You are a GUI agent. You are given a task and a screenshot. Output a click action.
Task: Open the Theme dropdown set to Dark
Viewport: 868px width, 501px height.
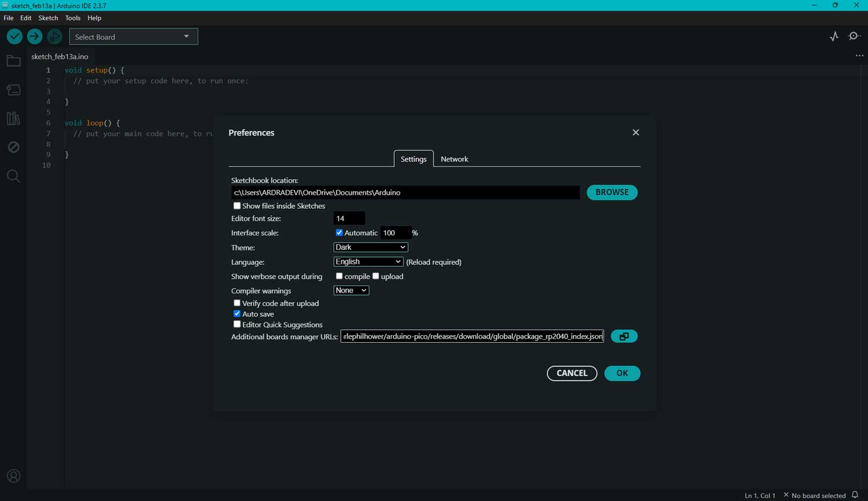click(x=371, y=247)
